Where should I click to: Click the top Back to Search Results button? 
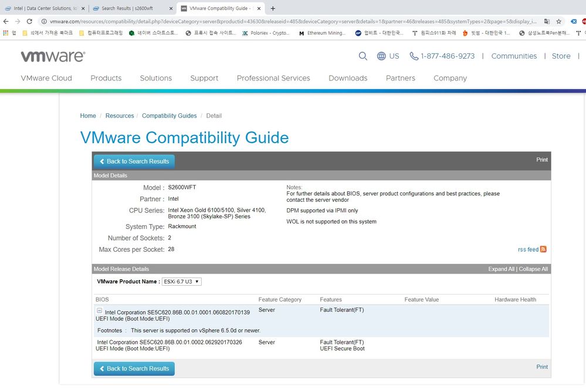point(134,161)
